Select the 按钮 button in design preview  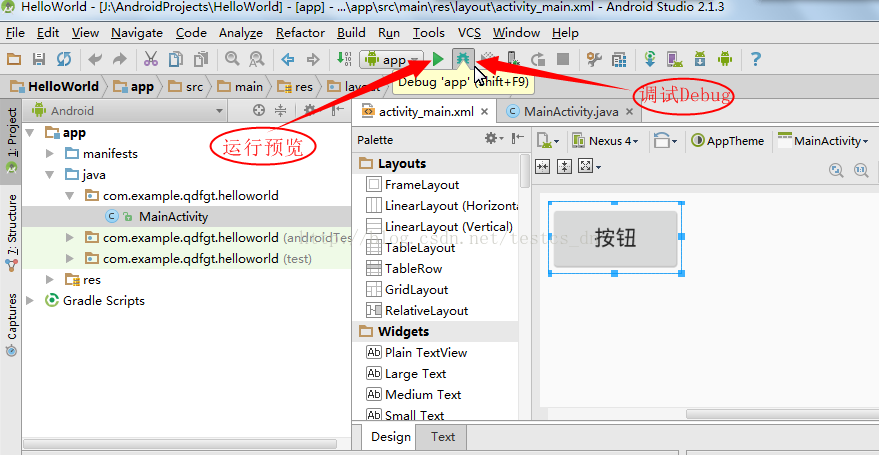615,238
